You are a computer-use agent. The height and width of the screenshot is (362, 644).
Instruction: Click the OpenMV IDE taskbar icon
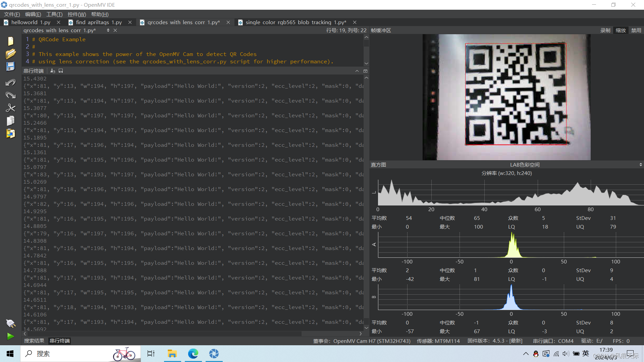(x=214, y=354)
